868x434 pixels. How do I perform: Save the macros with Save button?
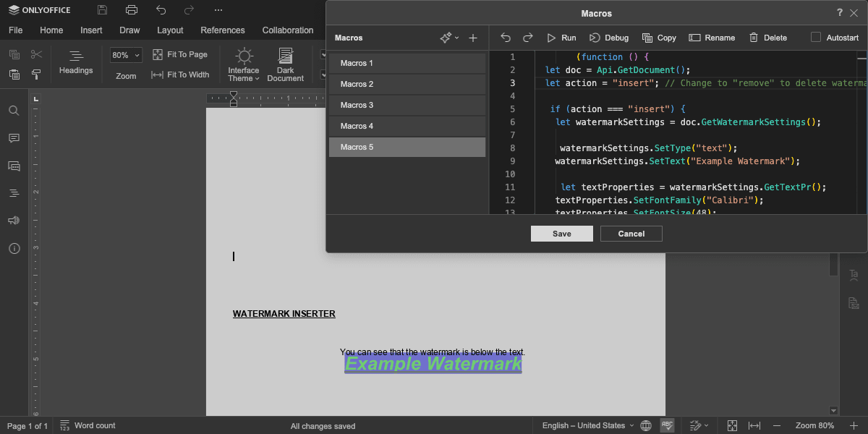coord(562,234)
